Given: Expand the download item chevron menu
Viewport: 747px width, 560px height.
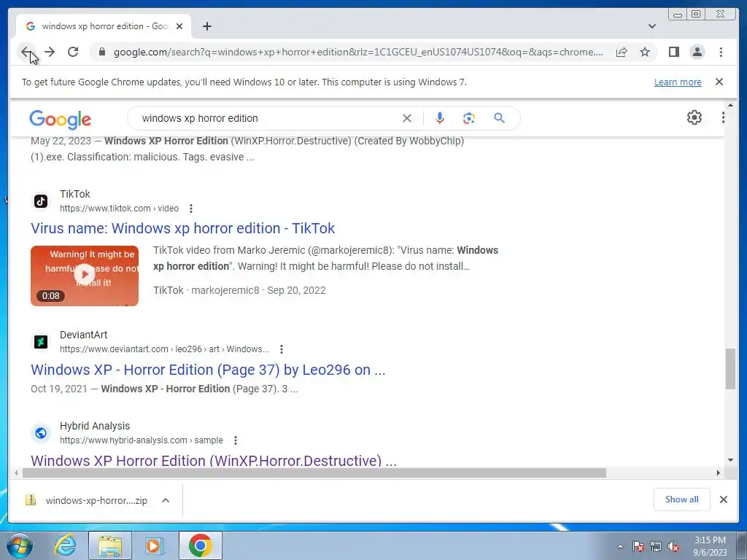Looking at the screenshot, I should 166,500.
